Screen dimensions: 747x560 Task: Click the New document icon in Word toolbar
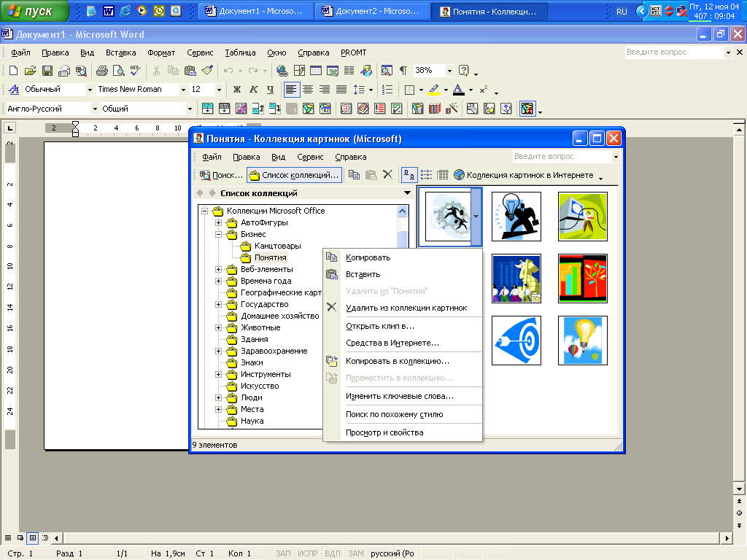tap(13, 71)
